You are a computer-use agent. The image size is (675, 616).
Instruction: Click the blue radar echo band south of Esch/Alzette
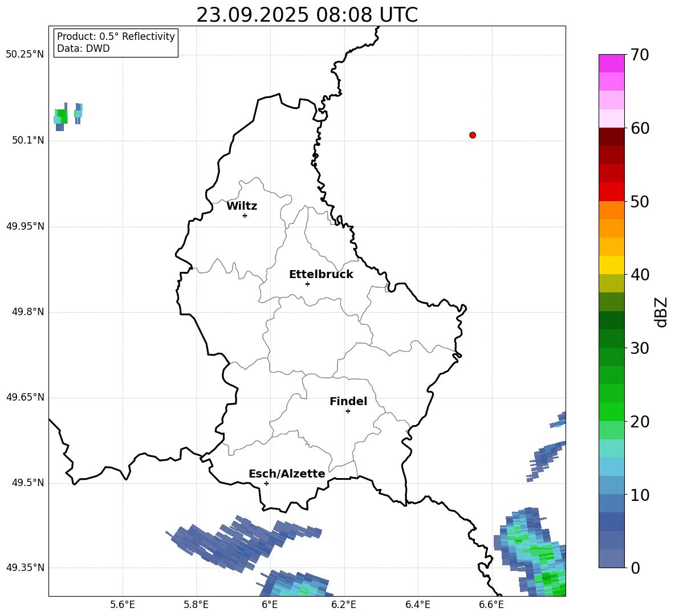(243, 543)
